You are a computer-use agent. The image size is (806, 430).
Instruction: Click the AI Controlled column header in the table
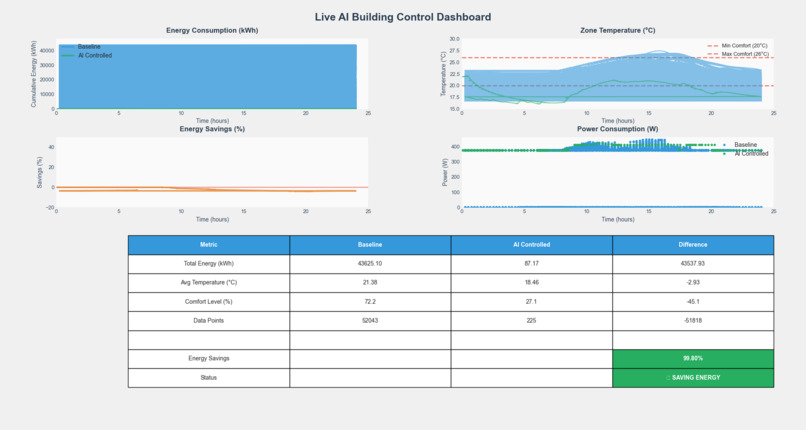[x=532, y=245]
